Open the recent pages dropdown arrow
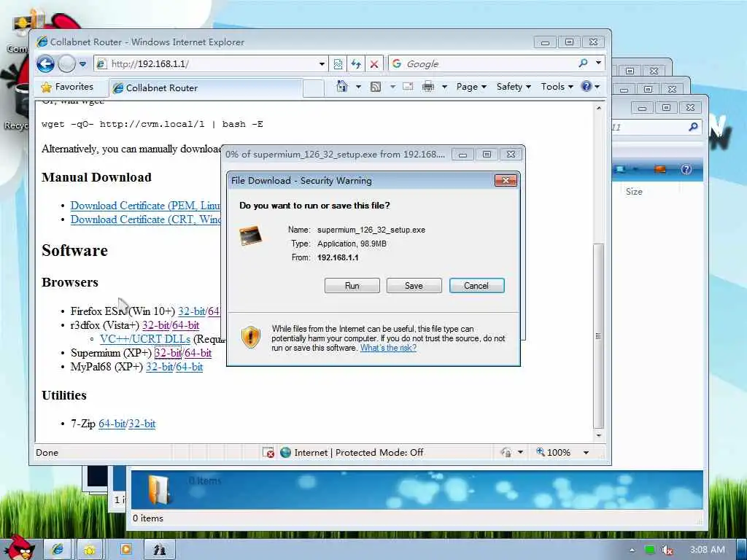747x560 pixels. [83, 64]
